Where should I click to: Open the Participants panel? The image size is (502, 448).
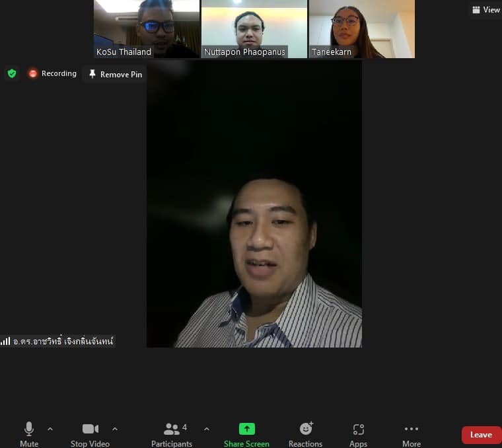tap(172, 433)
